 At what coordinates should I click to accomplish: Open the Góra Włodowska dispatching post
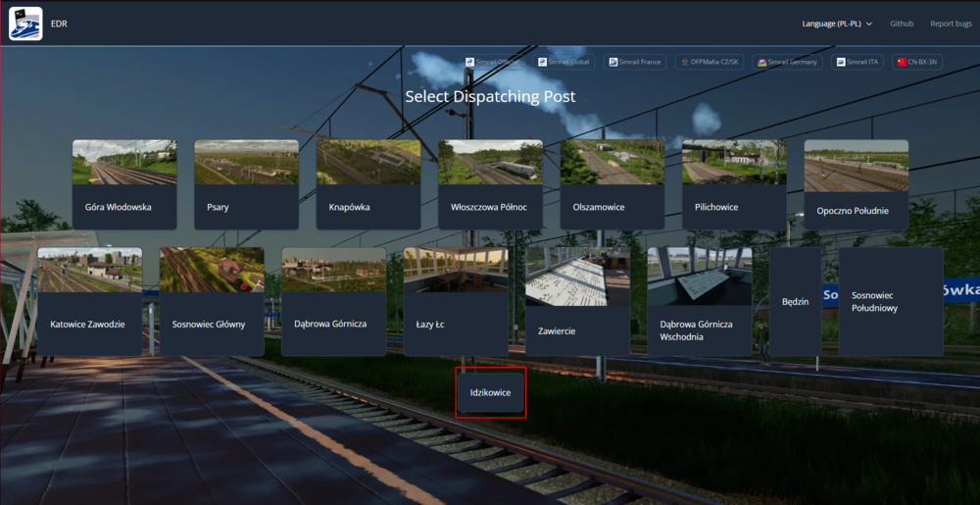(124, 184)
